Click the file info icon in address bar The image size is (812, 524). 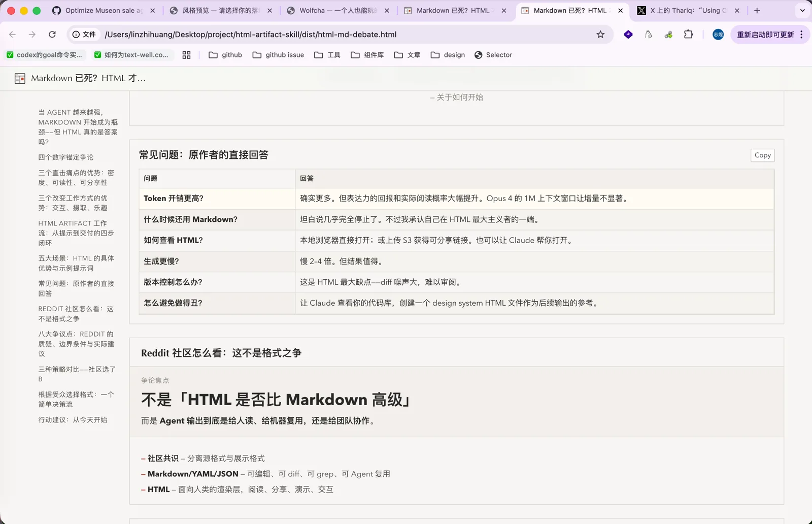(x=84, y=35)
